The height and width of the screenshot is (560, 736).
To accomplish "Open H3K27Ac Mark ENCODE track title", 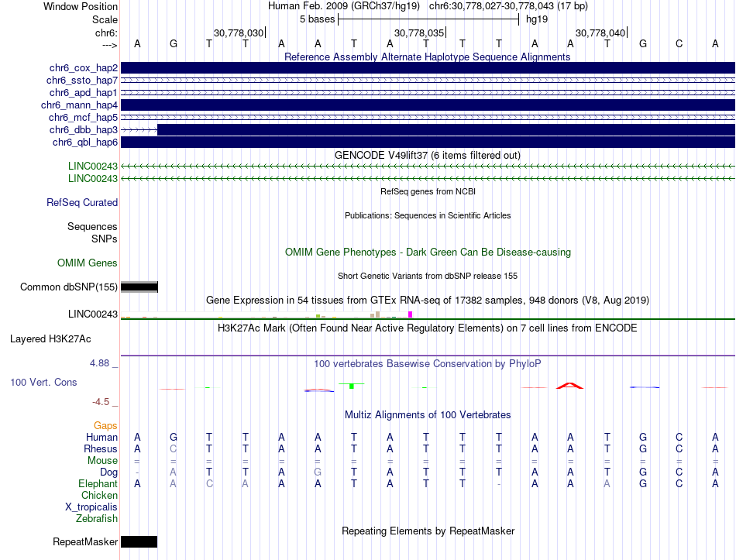I will pyautogui.click(x=428, y=328).
